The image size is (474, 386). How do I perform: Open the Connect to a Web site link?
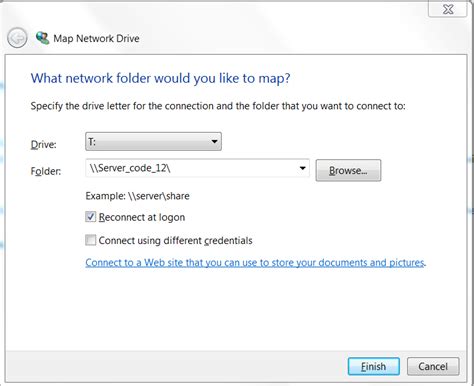[x=256, y=263]
